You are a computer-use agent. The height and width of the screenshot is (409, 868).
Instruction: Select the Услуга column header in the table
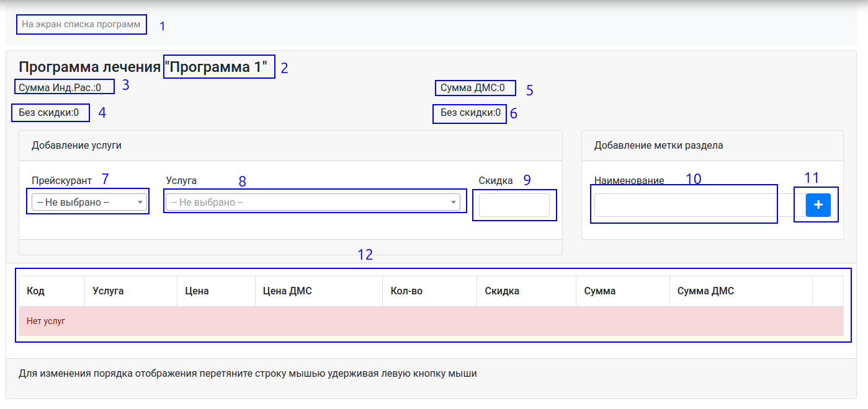click(x=108, y=291)
